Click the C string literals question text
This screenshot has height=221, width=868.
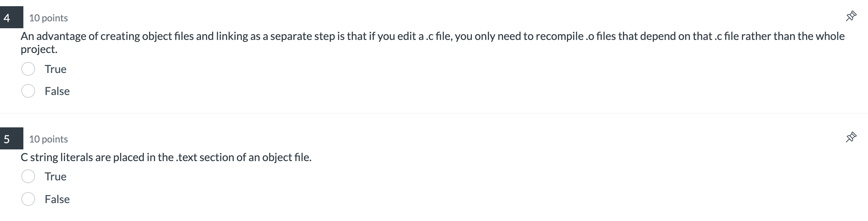(x=166, y=157)
